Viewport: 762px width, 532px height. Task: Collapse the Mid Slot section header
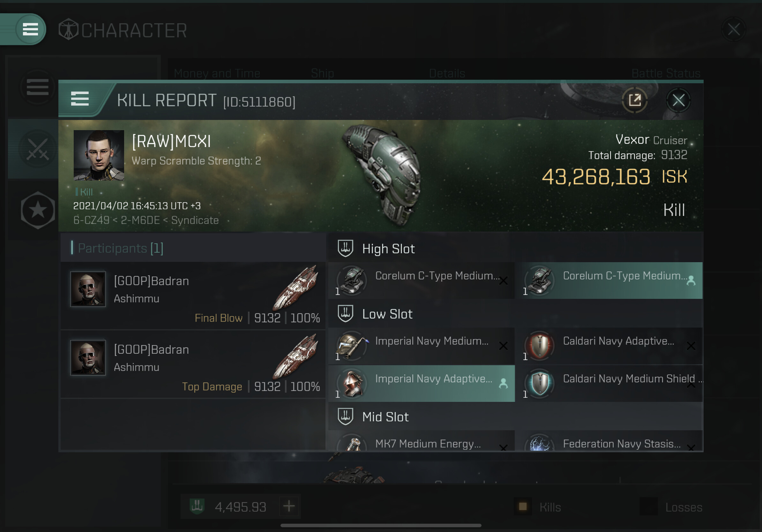[x=515, y=417]
